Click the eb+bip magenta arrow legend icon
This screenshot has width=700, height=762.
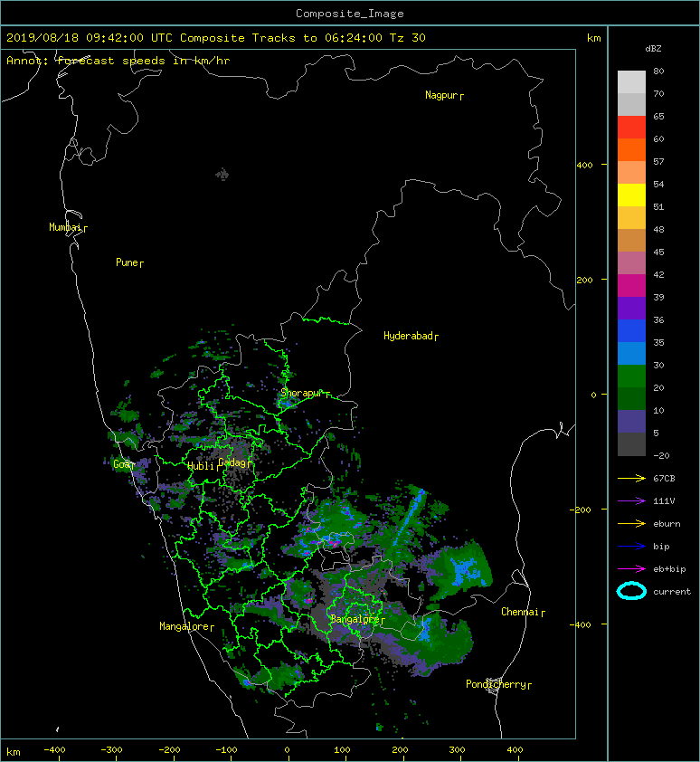(631, 568)
